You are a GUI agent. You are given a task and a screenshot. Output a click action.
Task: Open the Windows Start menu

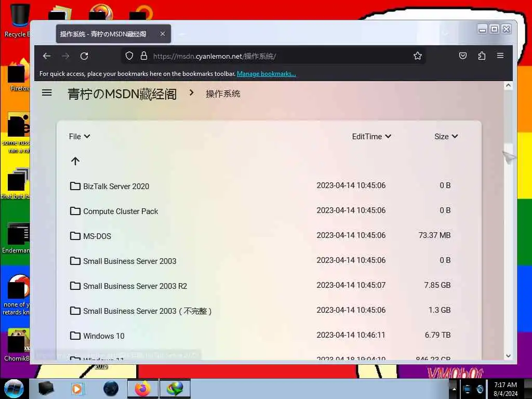point(14,389)
